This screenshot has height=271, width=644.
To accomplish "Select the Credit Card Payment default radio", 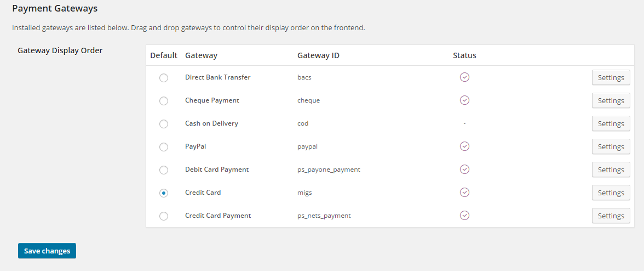I will click(x=164, y=216).
